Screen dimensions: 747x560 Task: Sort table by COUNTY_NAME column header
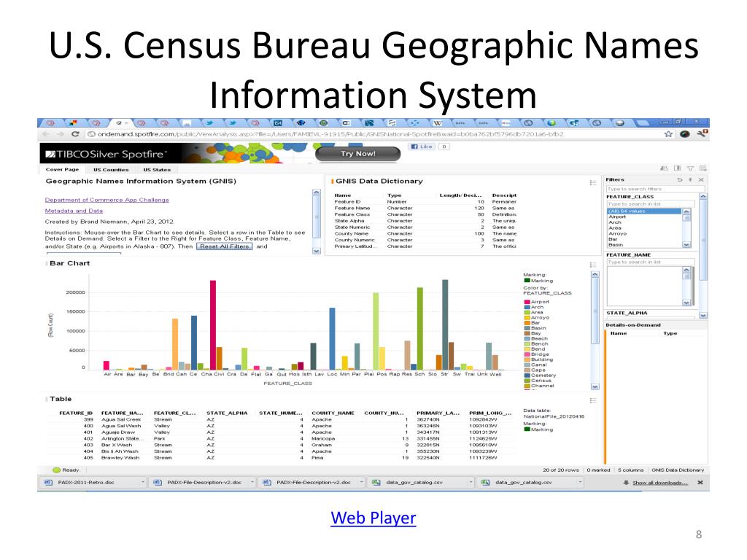click(333, 413)
